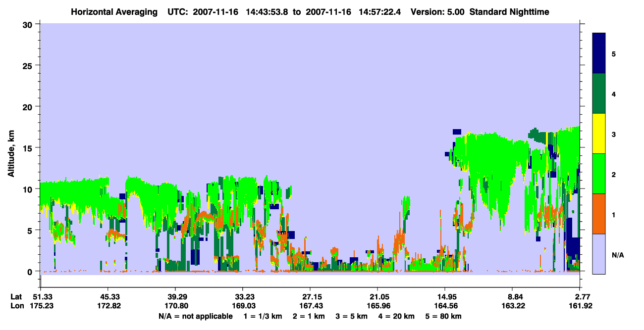644x330 pixels.
Task: Click the yellow 3 legend color block
Action: (x=599, y=134)
